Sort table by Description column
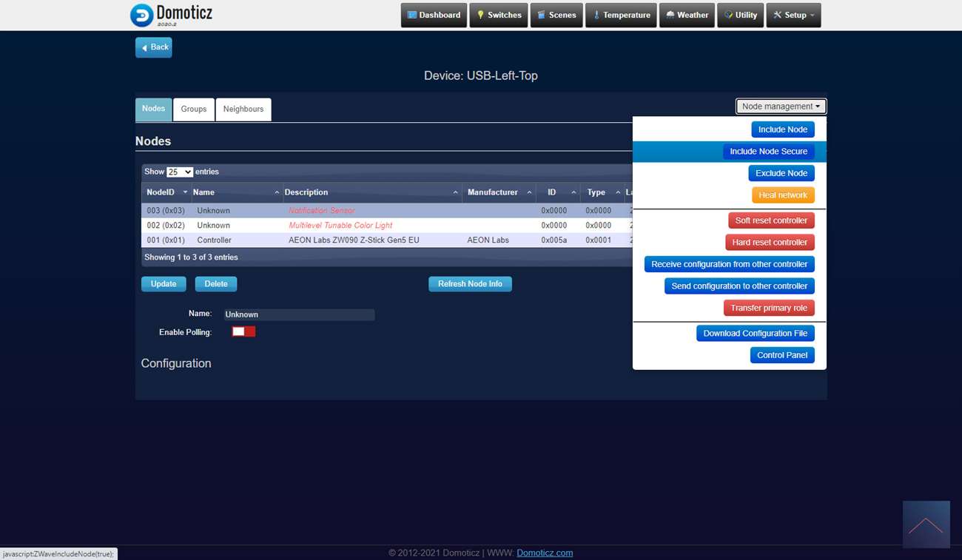This screenshot has height=560, width=962. pyautogui.click(x=372, y=192)
